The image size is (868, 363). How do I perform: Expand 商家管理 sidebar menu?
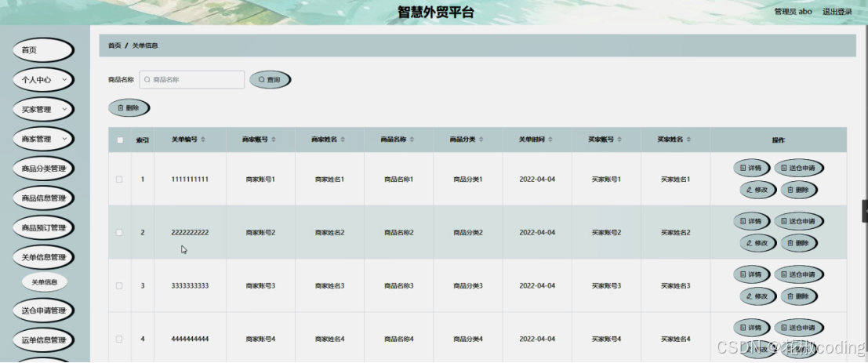pos(43,139)
